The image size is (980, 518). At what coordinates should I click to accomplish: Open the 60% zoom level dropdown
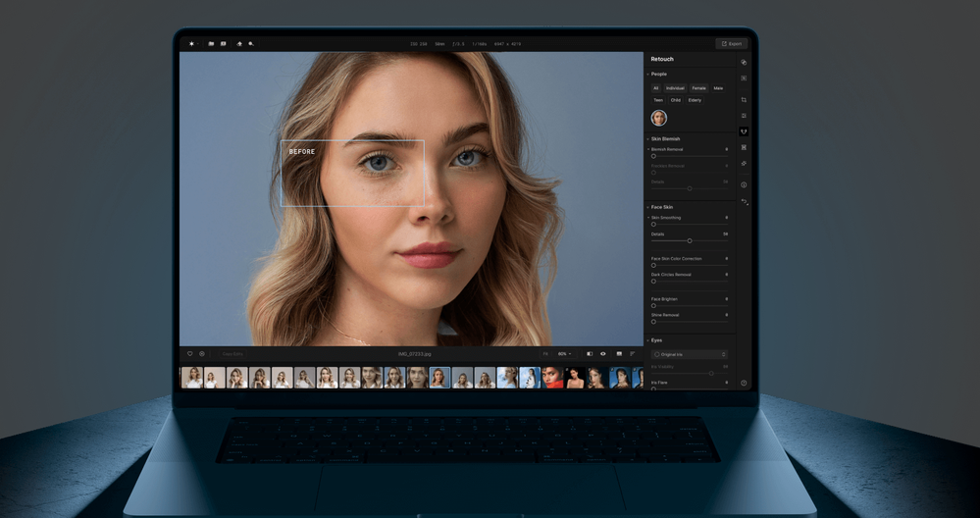click(564, 354)
